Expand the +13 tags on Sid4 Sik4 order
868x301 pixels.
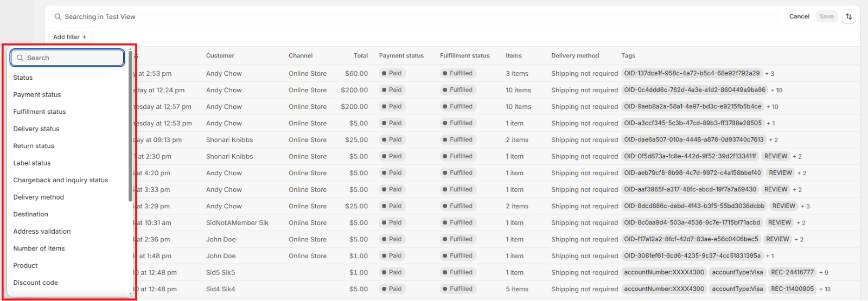click(x=825, y=290)
